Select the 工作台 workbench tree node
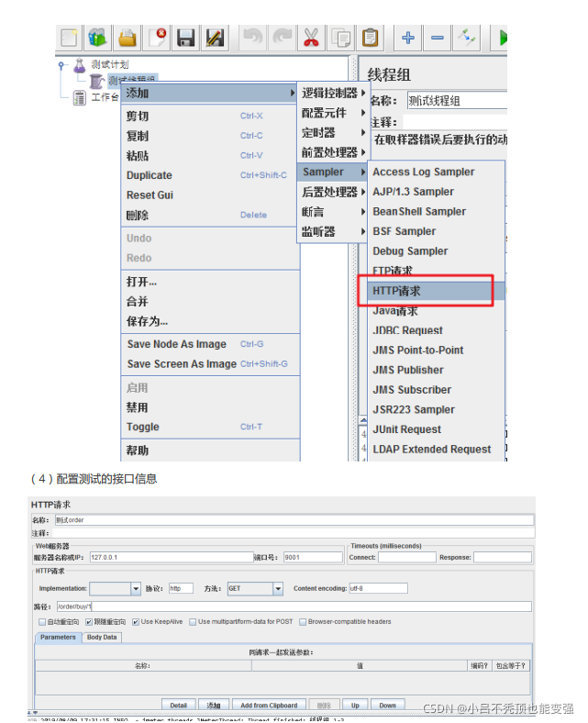Image resolution: width=588 pixels, height=723 pixels. tap(96, 97)
